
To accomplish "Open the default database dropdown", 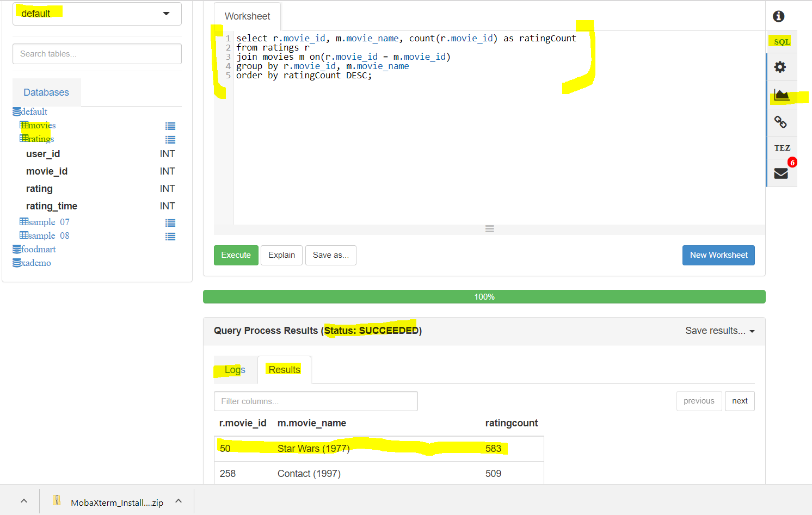I will [x=97, y=13].
